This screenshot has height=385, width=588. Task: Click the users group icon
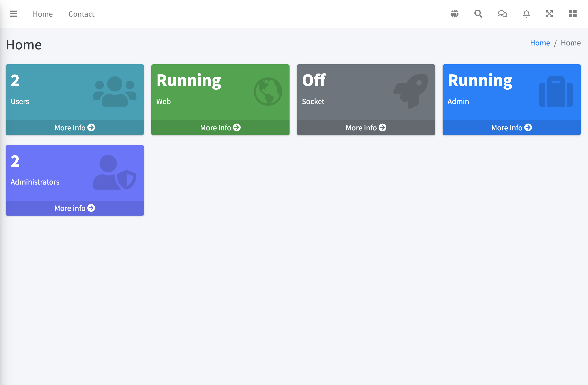[x=115, y=92]
